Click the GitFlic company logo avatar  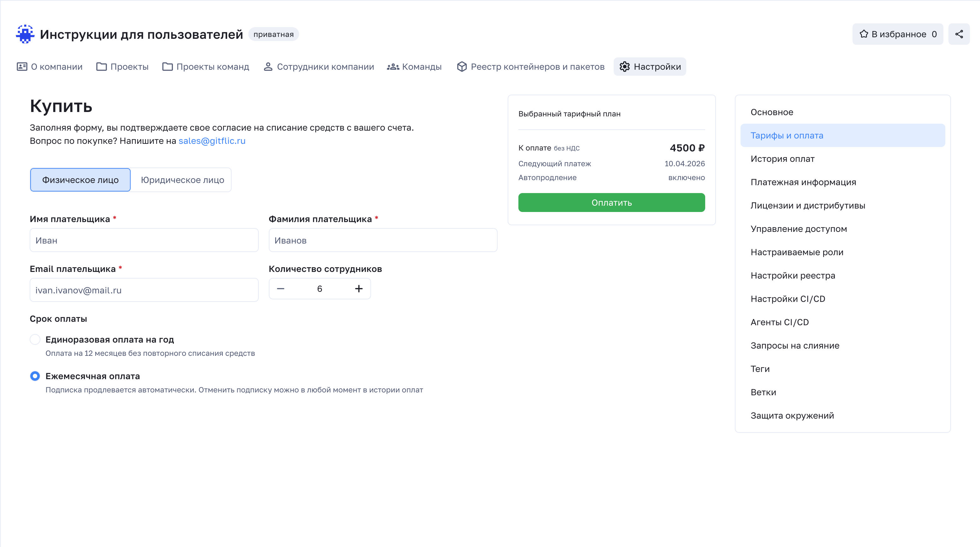click(x=25, y=34)
